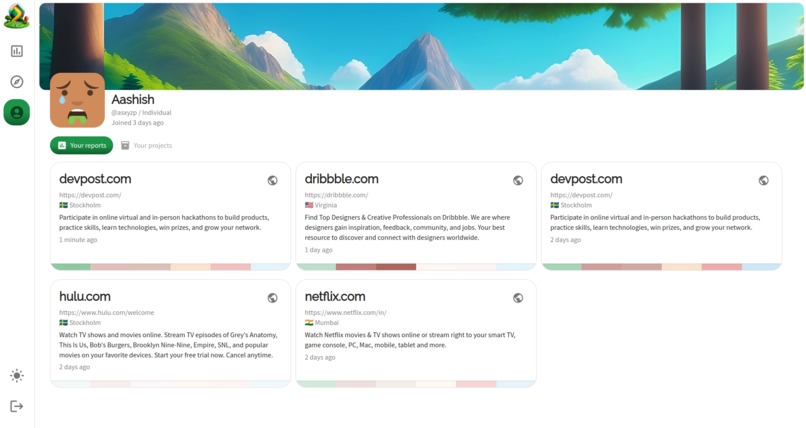Click globe icon on netflix.com card

point(518,298)
